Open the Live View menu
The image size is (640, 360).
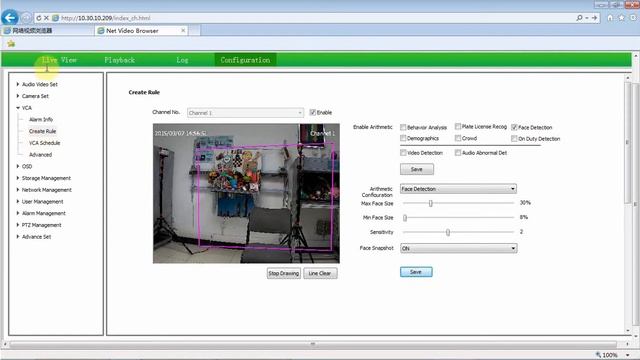[59, 60]
